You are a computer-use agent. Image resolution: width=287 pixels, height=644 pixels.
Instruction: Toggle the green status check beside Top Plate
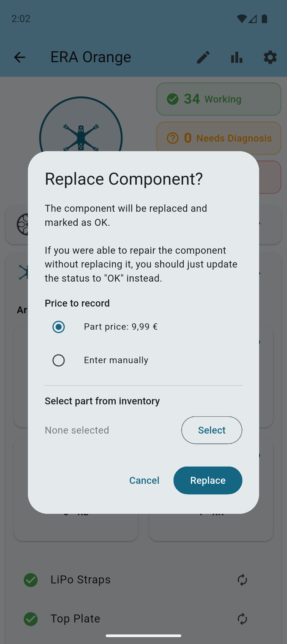[31, 619]
